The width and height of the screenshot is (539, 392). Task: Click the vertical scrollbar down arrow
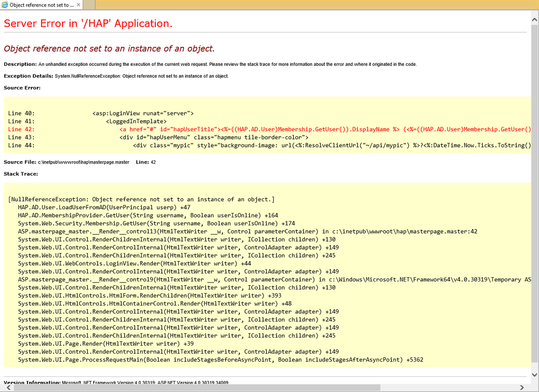tap(535, 375)
